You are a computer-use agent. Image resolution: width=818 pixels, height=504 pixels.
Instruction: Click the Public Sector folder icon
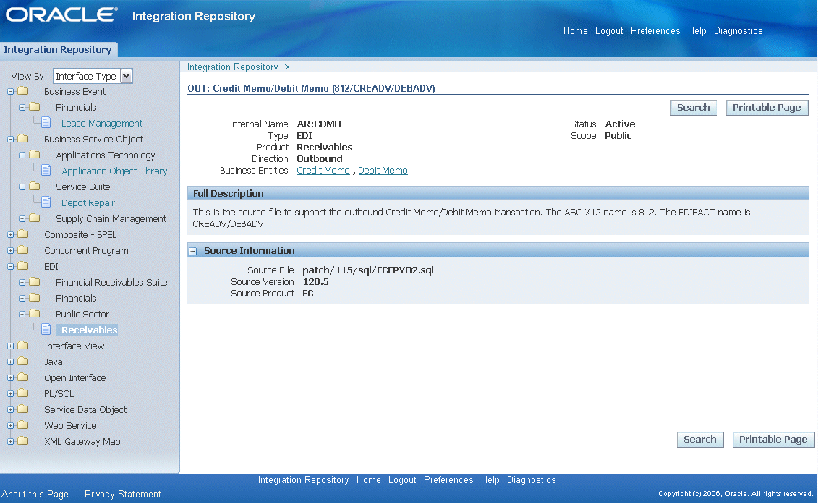tap(35, 314)
